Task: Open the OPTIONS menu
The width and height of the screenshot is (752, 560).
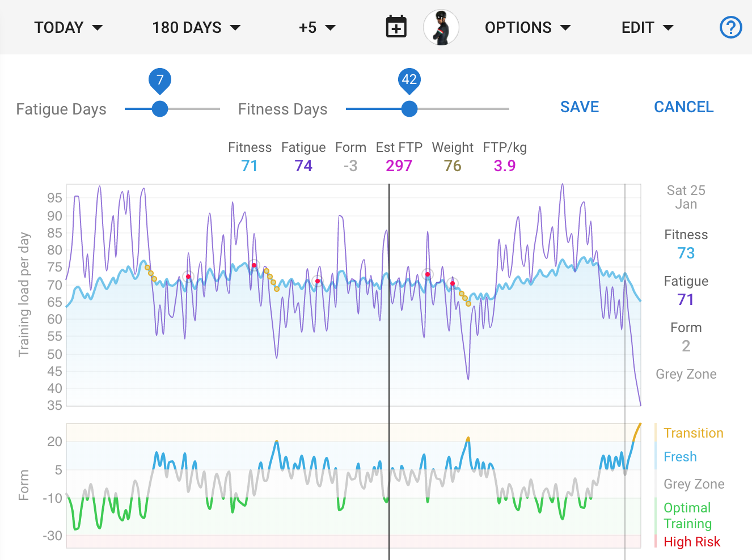Action: [527, 27]
